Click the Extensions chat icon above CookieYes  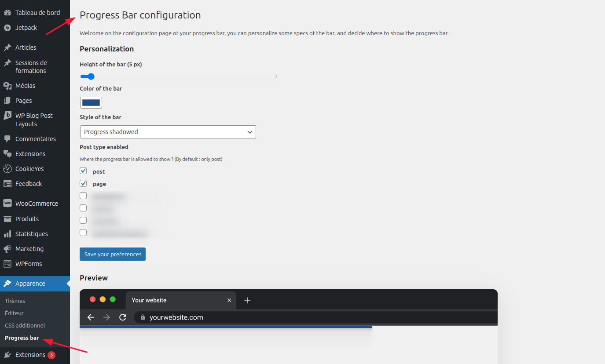coord(7,154)
